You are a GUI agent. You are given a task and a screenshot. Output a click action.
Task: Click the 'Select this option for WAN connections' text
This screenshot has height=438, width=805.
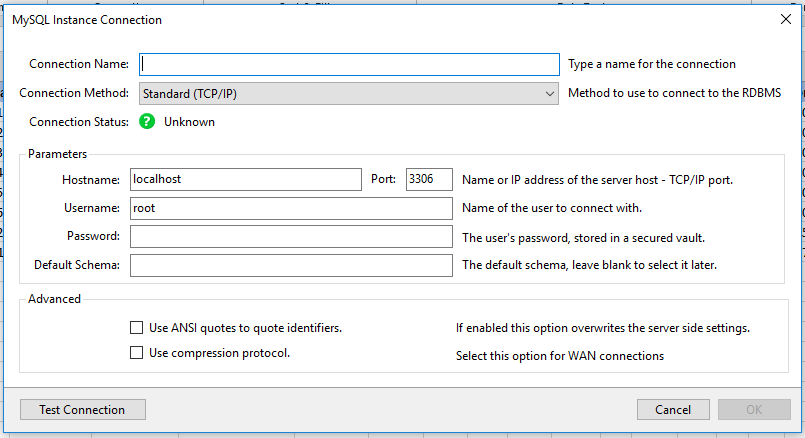560,356
